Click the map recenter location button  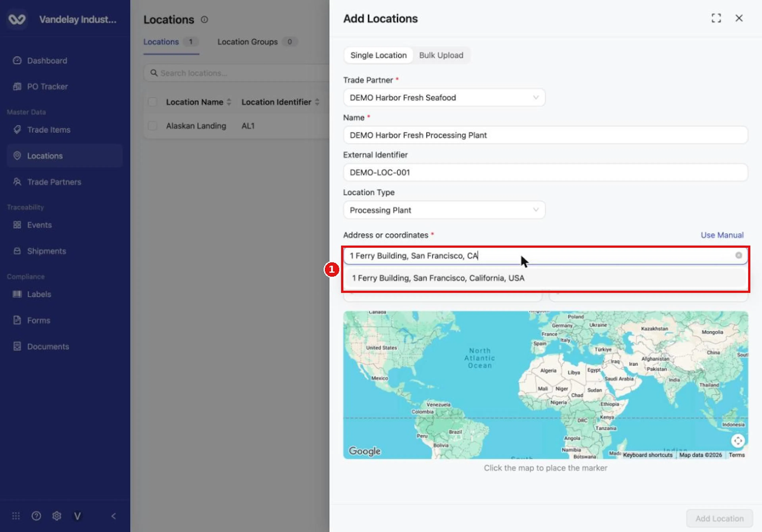(x=738, y=441)
